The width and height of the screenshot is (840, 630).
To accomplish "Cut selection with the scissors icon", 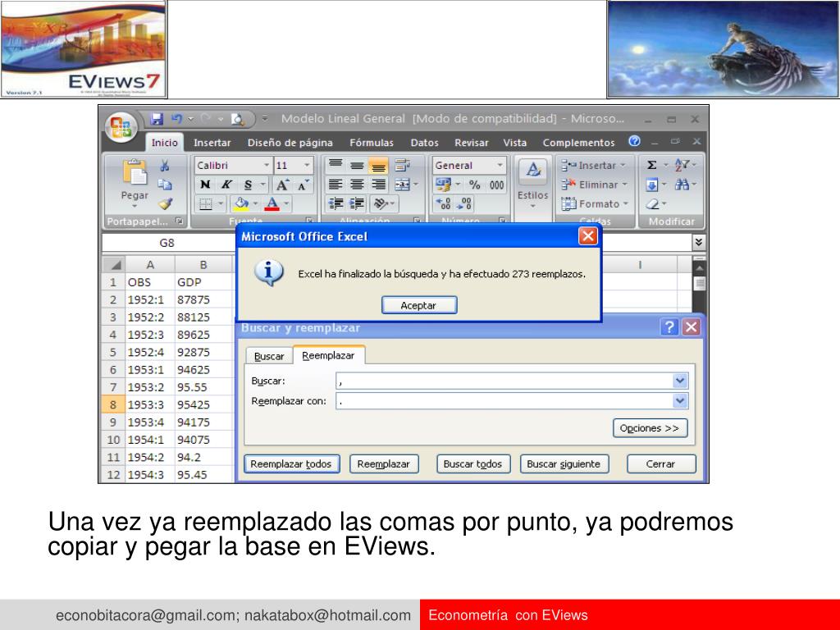I will 165,166.
